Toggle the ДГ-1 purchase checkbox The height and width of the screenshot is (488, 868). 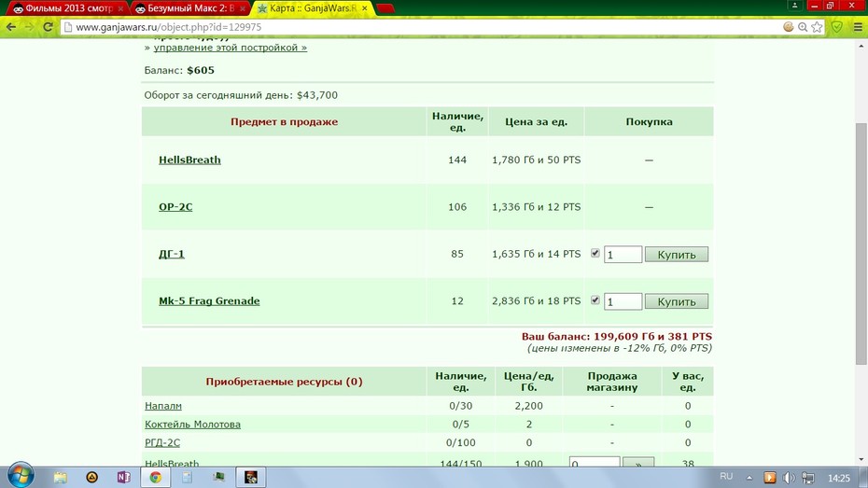595,253
